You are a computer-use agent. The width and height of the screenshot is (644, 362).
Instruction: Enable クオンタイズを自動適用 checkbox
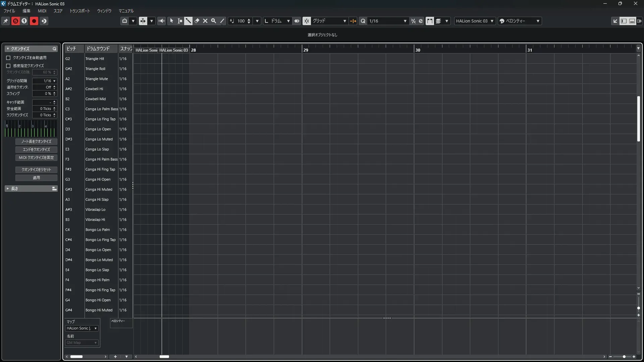click(x=8, y=58)
